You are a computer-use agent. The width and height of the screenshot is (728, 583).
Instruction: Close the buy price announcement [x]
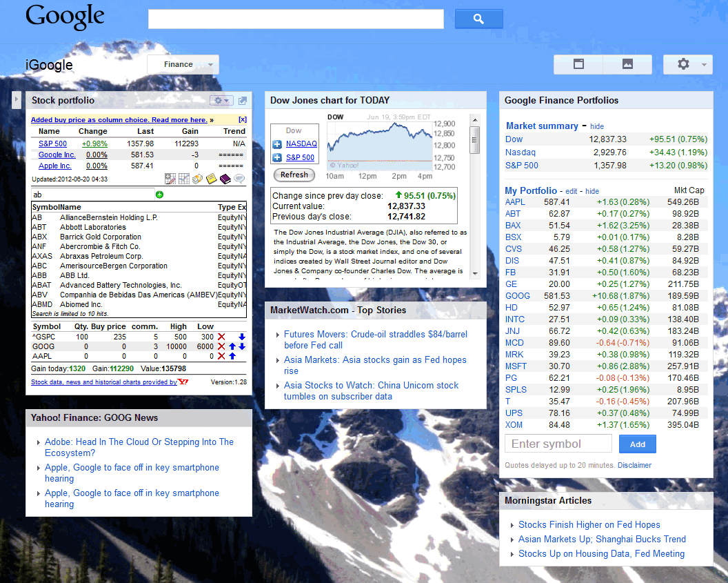(x=243, y=120)
